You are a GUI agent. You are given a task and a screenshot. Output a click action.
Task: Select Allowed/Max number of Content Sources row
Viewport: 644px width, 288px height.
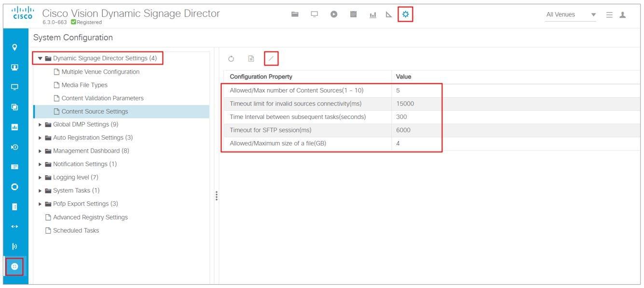pos(432,91)
